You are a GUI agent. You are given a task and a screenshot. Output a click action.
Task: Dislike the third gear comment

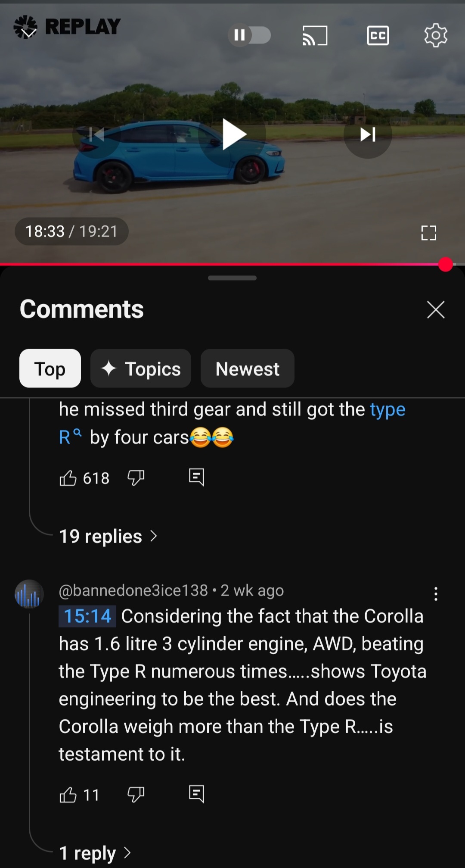coord(136,478)
